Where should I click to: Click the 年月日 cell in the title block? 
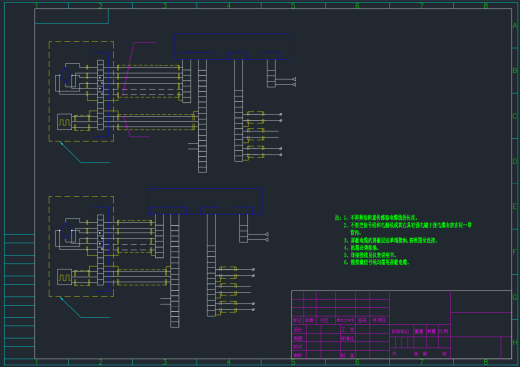coord(379,320)
